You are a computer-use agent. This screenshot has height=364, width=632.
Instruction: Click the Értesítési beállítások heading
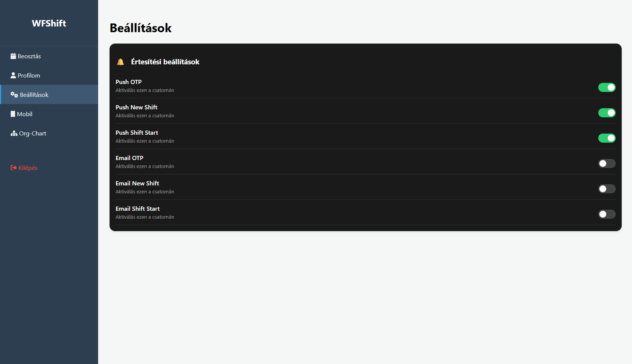(165, 62)
